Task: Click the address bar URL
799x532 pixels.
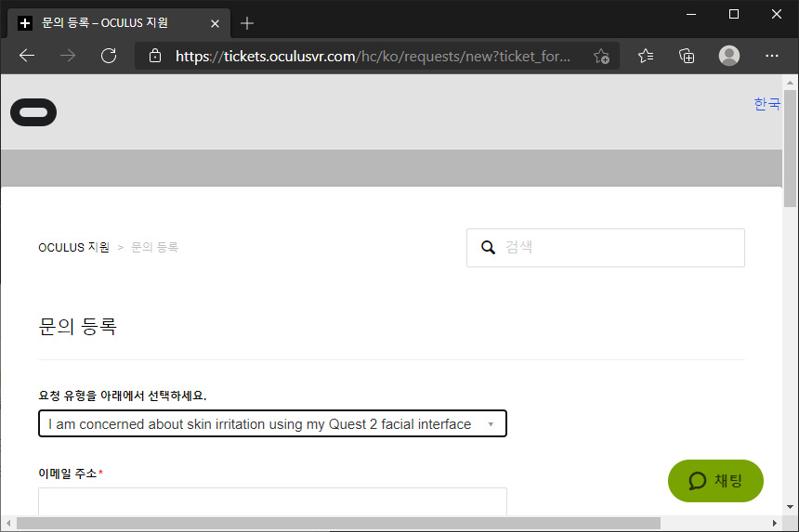Action: (x=373, y=56)
